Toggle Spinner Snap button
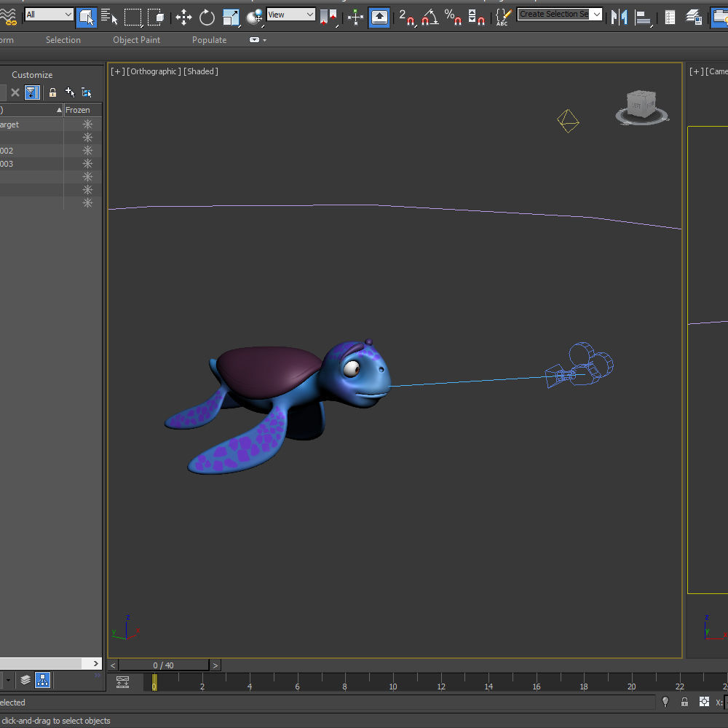Screen dimensions: 728x728 [x=476, y=17]
